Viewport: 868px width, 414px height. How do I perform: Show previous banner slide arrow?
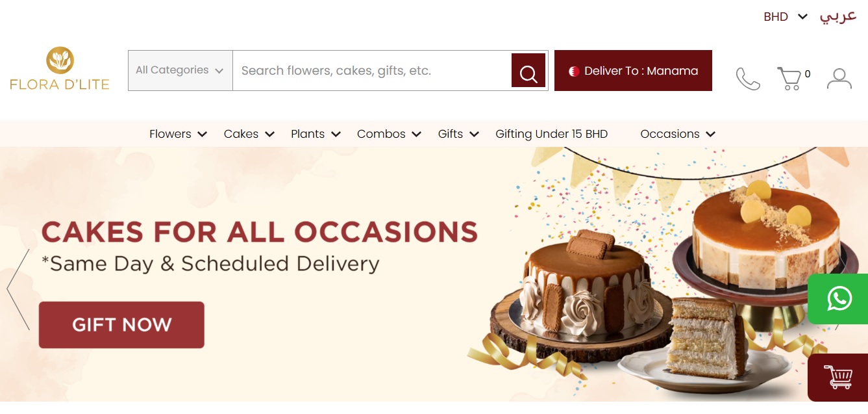[x=18, y=289]
